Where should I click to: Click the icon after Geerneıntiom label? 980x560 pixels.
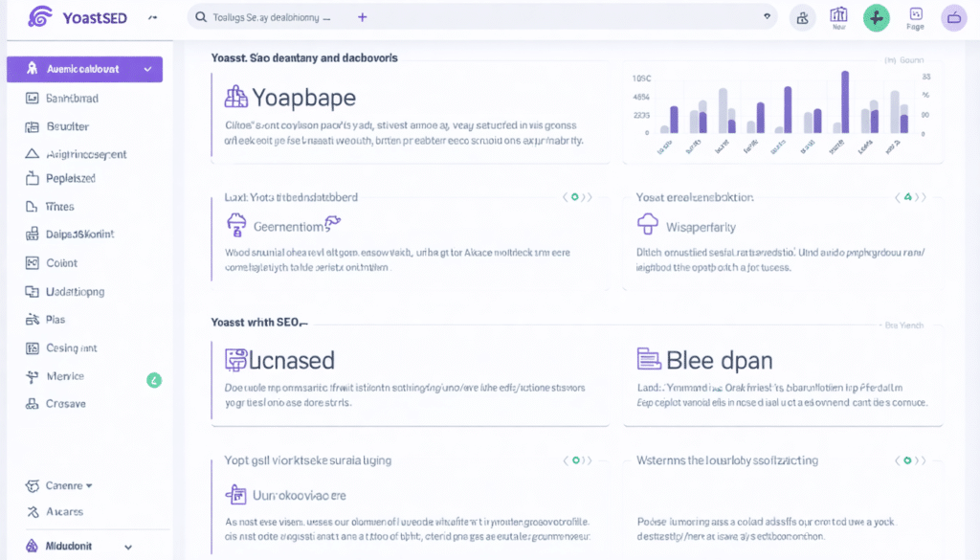coord(332,222)
